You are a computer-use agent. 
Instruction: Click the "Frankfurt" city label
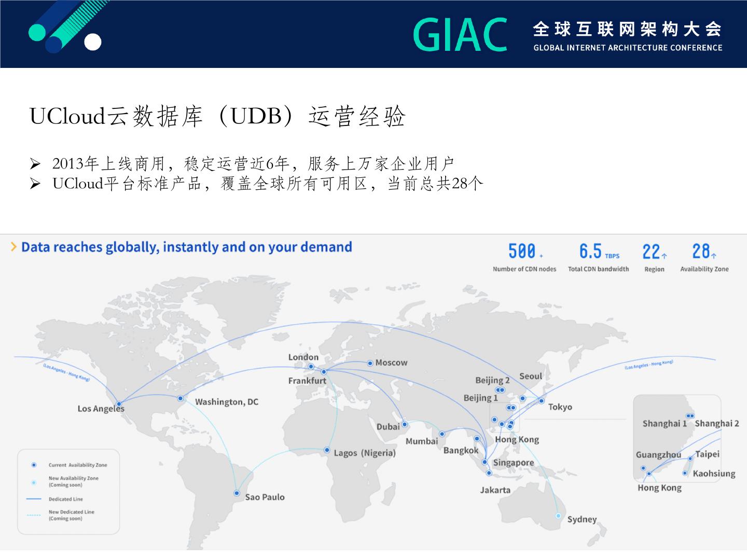[x=307, y=381]
